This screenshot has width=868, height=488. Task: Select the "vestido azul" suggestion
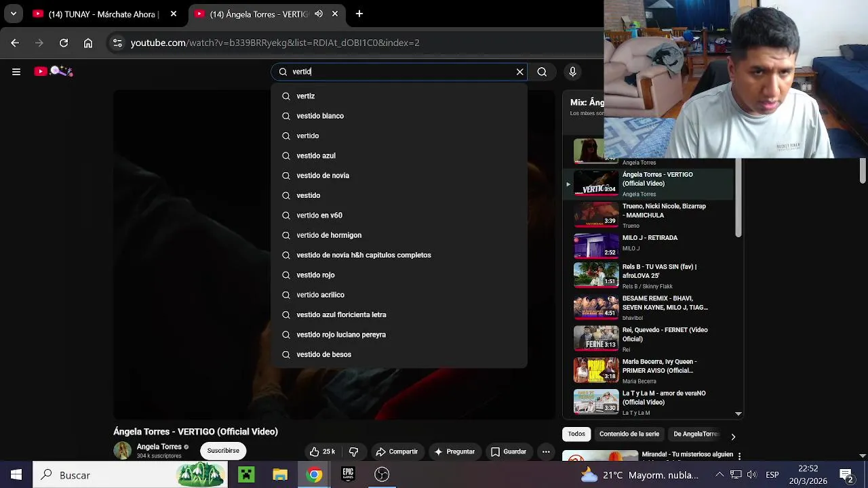click(x=399, y=156)
